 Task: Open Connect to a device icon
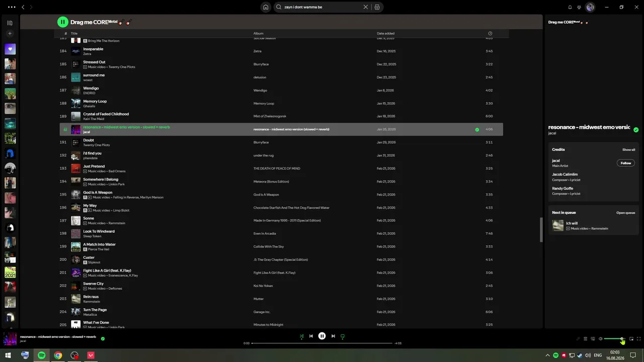[x=593, y=339]
